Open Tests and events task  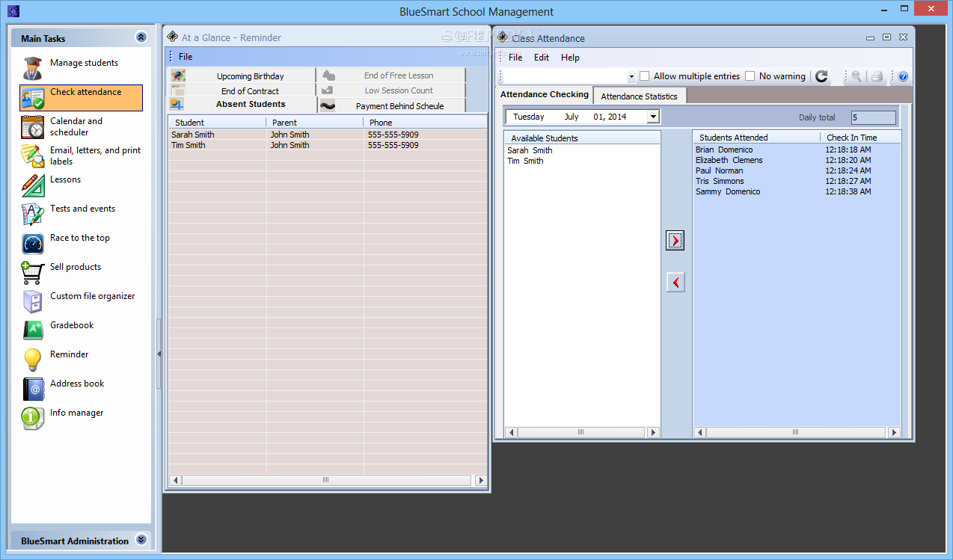81,215
